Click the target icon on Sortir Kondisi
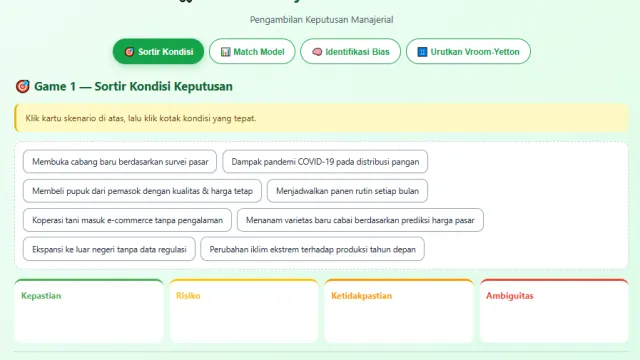640x360 pixels. (x=129, y=52)
